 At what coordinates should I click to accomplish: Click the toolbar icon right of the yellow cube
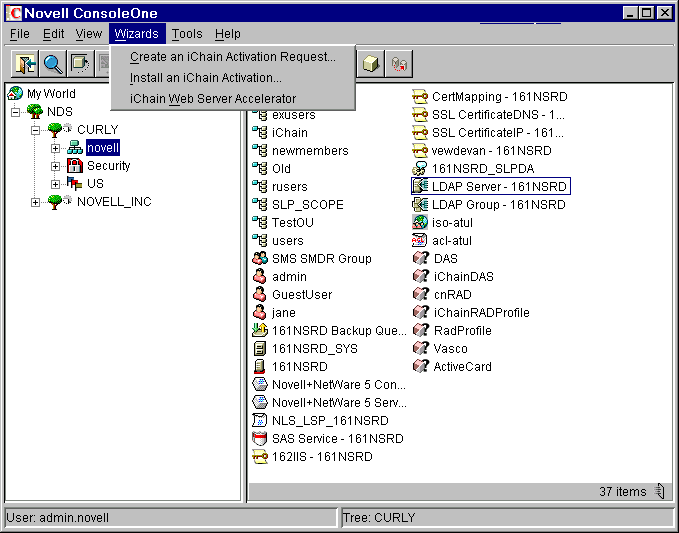[399, 64]
